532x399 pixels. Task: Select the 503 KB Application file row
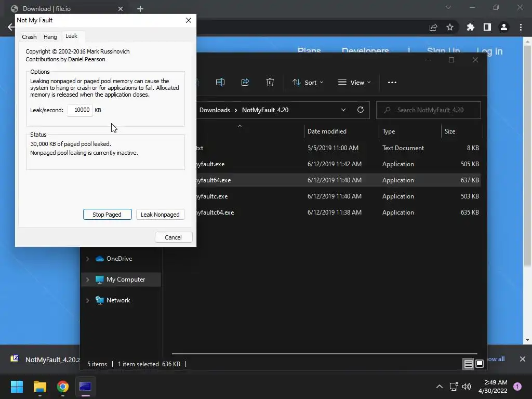[338, 196]
